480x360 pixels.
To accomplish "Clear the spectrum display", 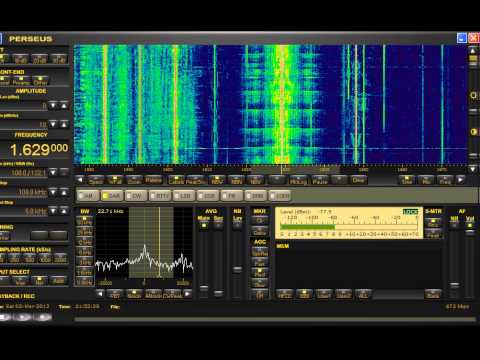I will pyautogui.click(x=358, y=180).
